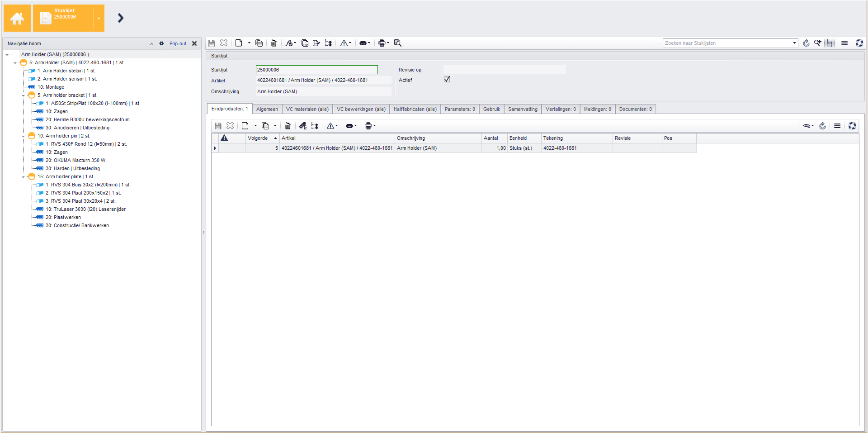
Task: Collapse the Navigatie boom panel
Action: (151, 44)
